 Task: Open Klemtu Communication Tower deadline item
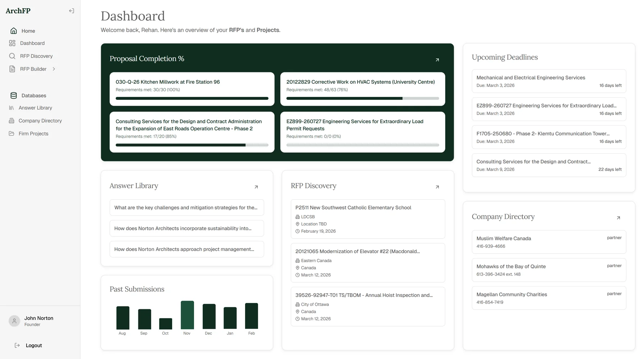[549, 137]
